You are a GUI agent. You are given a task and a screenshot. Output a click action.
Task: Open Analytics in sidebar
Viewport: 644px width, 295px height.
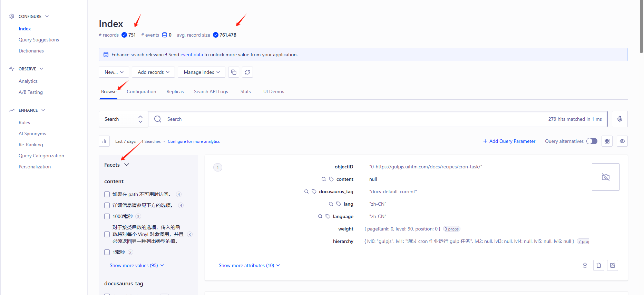point(28,81)
